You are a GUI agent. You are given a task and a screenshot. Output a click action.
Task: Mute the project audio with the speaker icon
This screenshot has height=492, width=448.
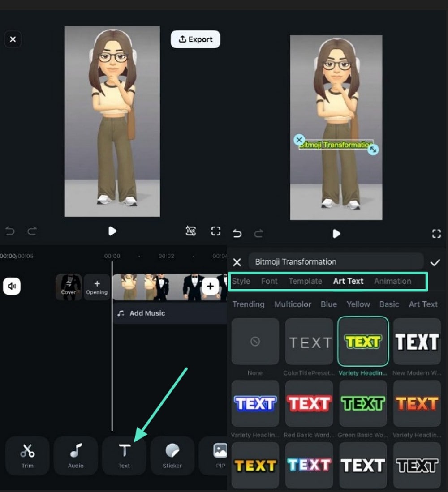click(x=12, y=286)
